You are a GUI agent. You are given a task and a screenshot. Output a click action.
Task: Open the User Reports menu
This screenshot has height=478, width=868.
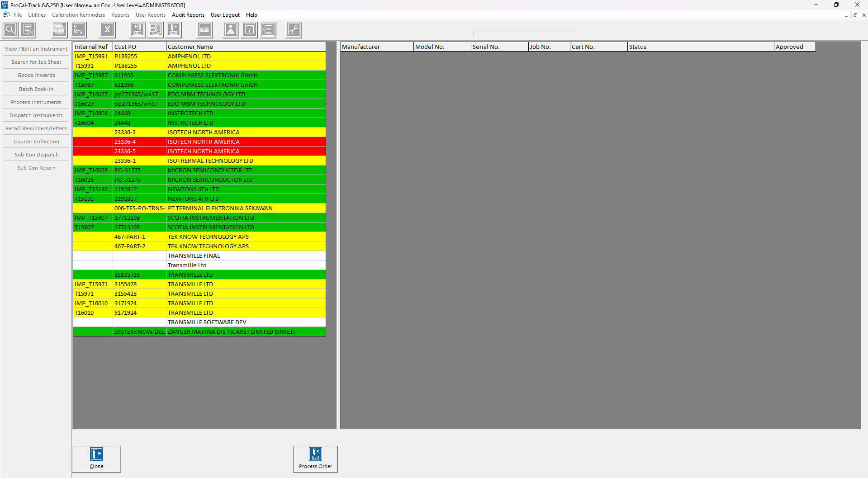tap(151, 15)
